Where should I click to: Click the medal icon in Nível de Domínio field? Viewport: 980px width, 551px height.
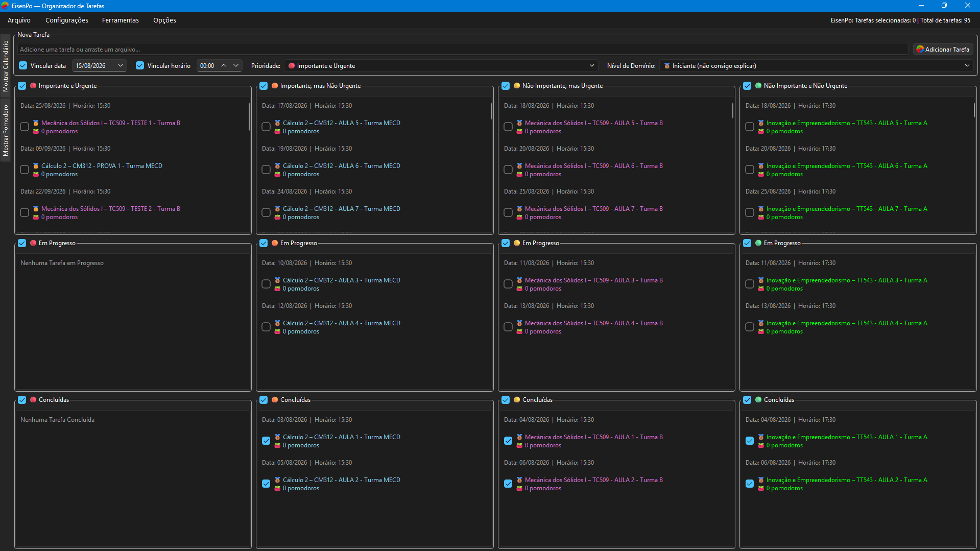667,66
